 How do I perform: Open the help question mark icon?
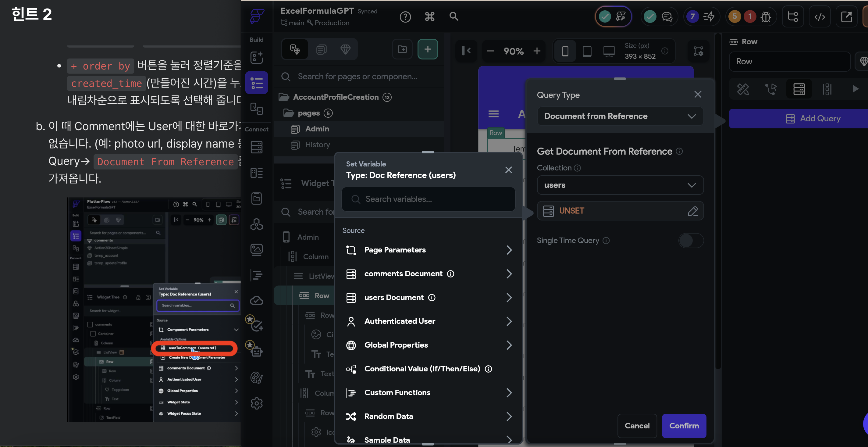(405, 16)
